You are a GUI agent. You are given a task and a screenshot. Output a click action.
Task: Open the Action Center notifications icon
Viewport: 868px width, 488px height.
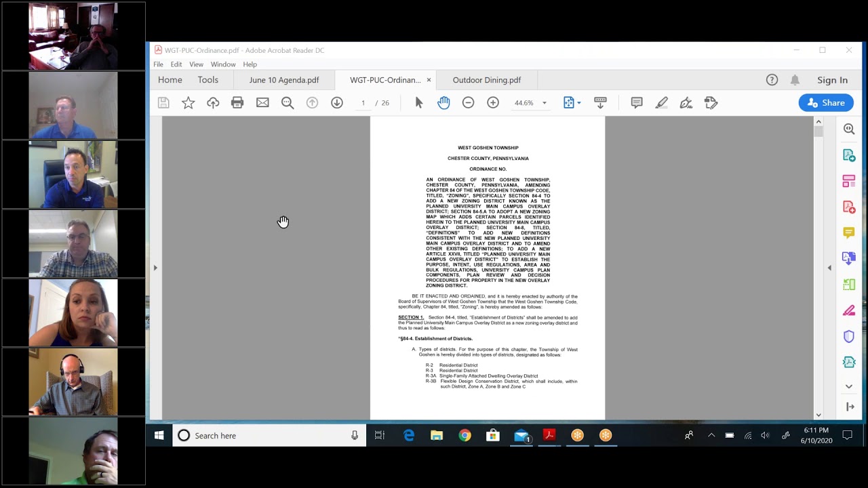point(848,436)
